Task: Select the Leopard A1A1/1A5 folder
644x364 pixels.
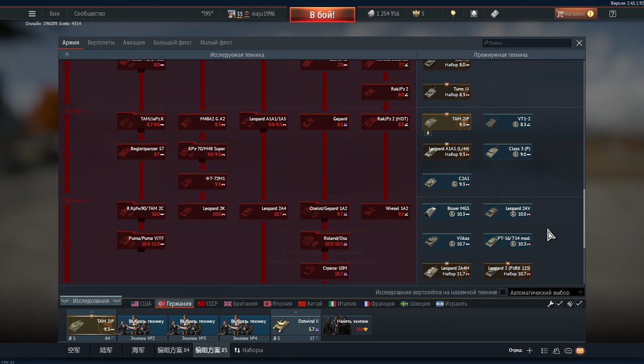Action: click(263, 121)
